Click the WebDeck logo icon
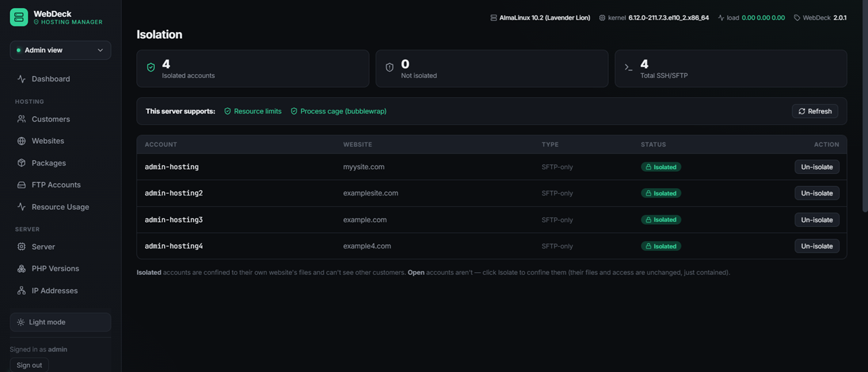The image size is (868, 372). pyautogui.click(x=19, y=17)
